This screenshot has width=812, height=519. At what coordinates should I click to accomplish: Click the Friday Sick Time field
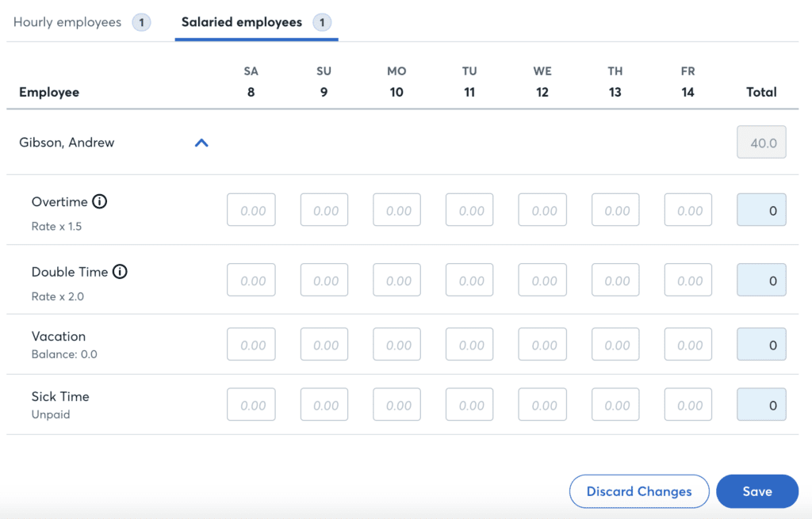pyautogui.click(x=688, y=404)
